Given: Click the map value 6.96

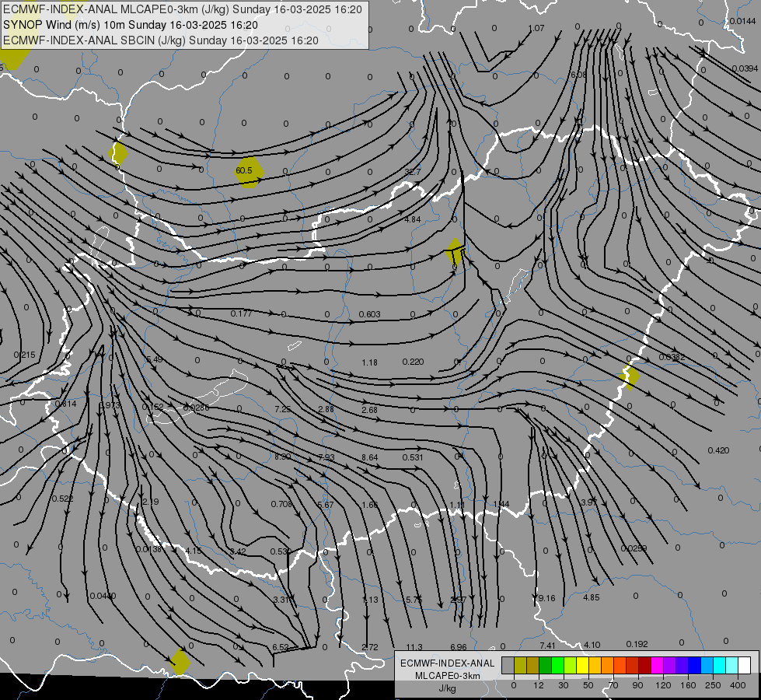Looking at the screenshot, I should click(458, 647).
